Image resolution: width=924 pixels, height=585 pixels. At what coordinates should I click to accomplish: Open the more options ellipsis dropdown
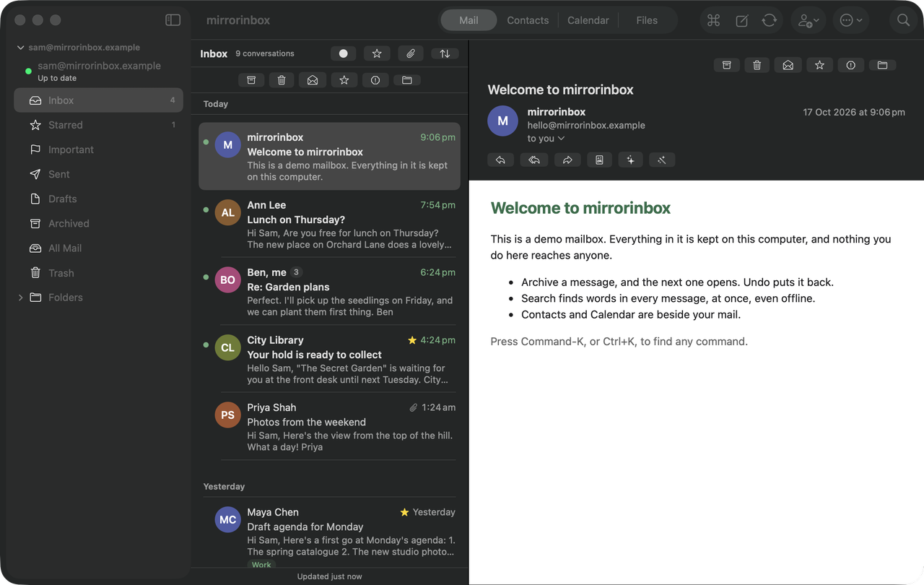(850, 20)
